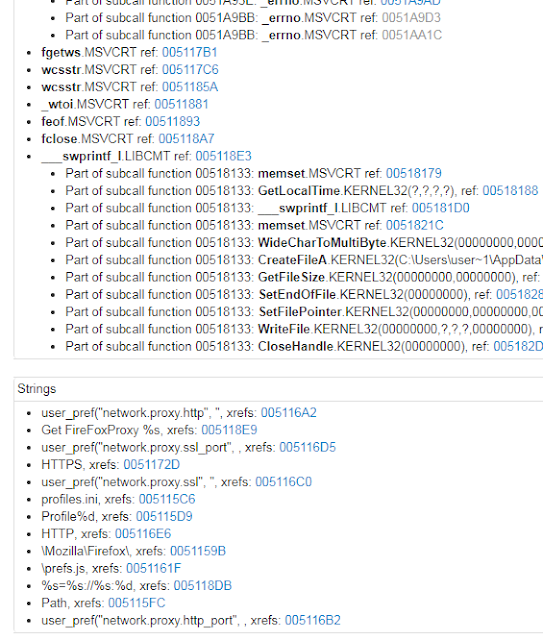Open network.proxy.ssl xref 005116C0
This screenshot has width=543, height=640.
click(283, 482)
